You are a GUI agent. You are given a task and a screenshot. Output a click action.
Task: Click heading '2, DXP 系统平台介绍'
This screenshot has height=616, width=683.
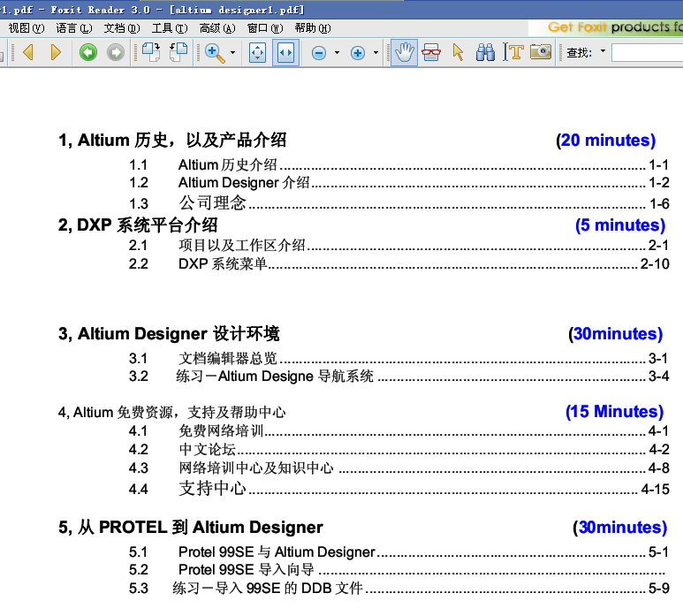(x=138, y=225)
